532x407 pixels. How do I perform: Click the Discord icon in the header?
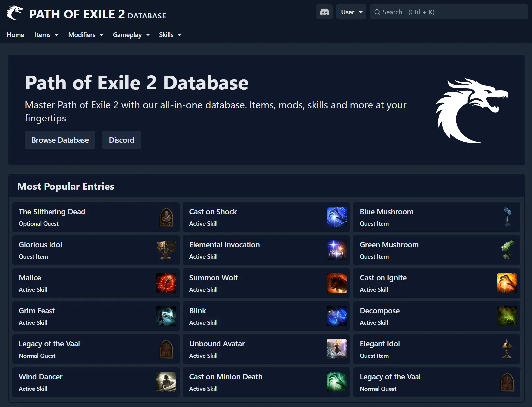[324, 12]
